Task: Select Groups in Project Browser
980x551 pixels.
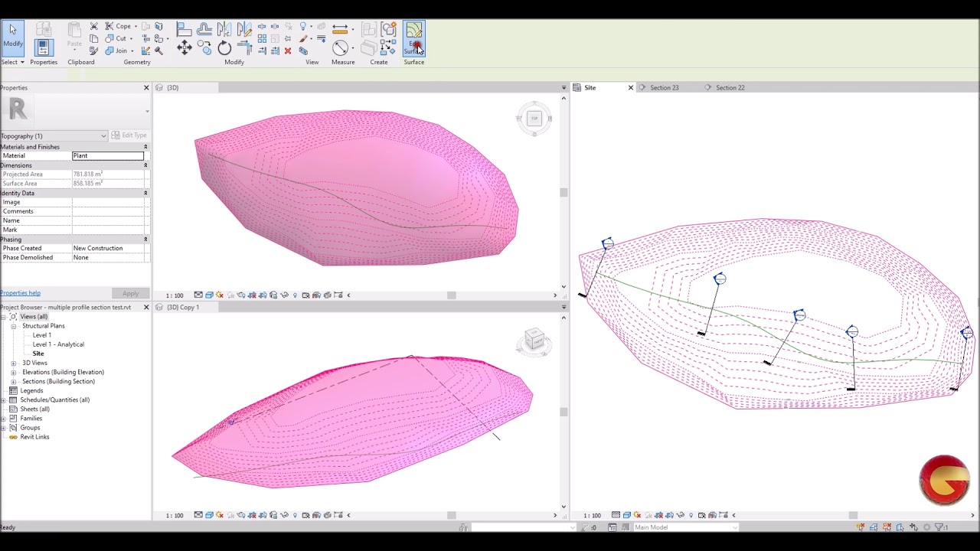Action: click(30, 427)
